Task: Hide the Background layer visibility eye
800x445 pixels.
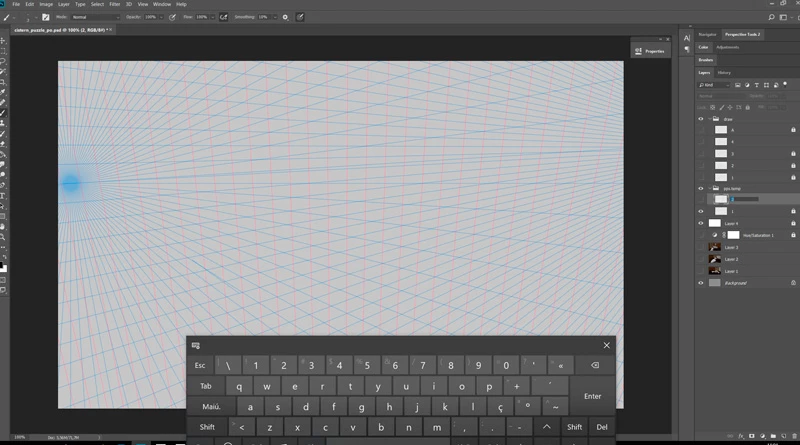Action: click(701, 283)
